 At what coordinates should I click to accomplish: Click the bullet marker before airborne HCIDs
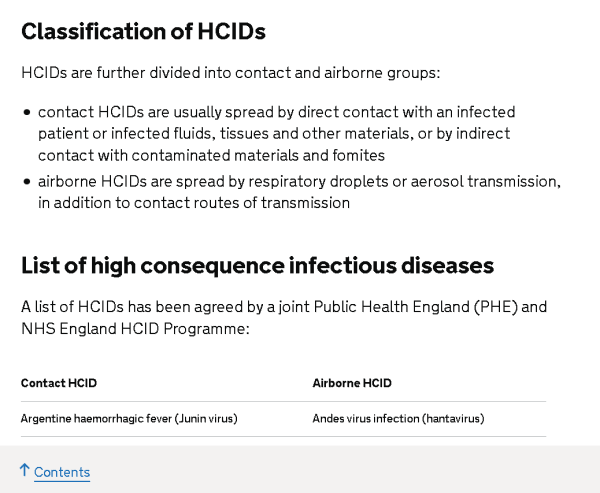[x=27, y=182]
